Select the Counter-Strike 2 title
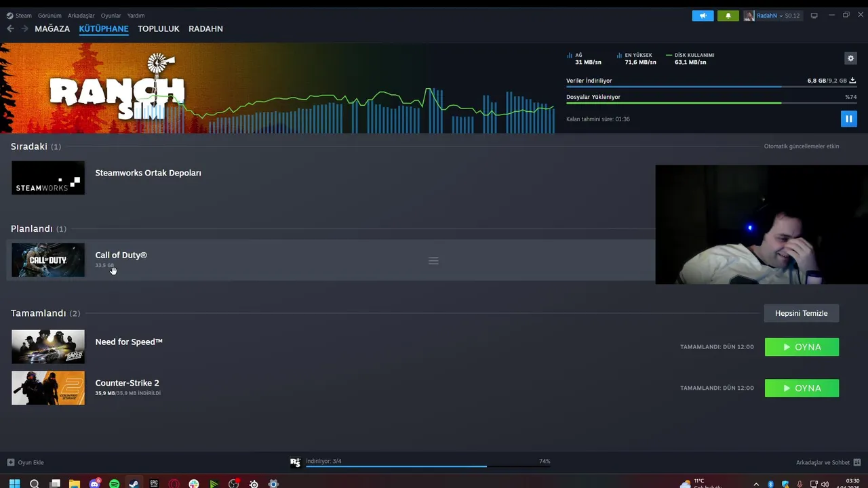This screenshot has height=488, width=868. 127,383
